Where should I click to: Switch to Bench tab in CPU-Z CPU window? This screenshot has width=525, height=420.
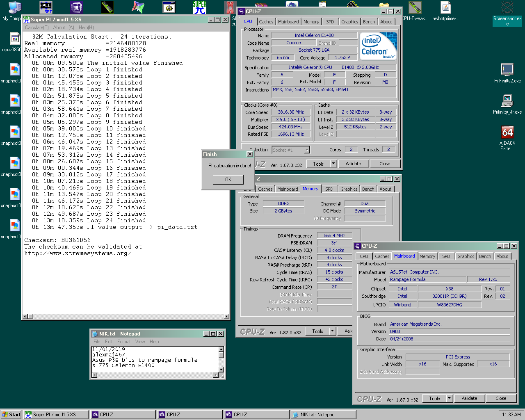369,22
